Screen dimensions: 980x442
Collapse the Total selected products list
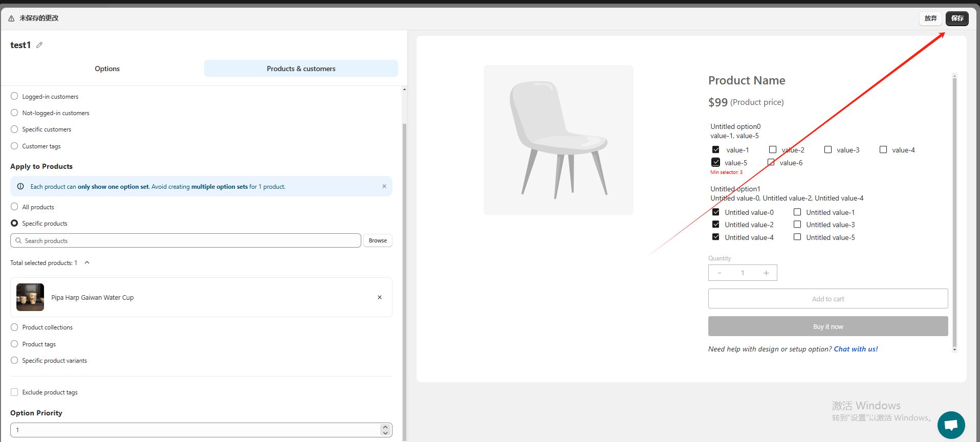87,262
